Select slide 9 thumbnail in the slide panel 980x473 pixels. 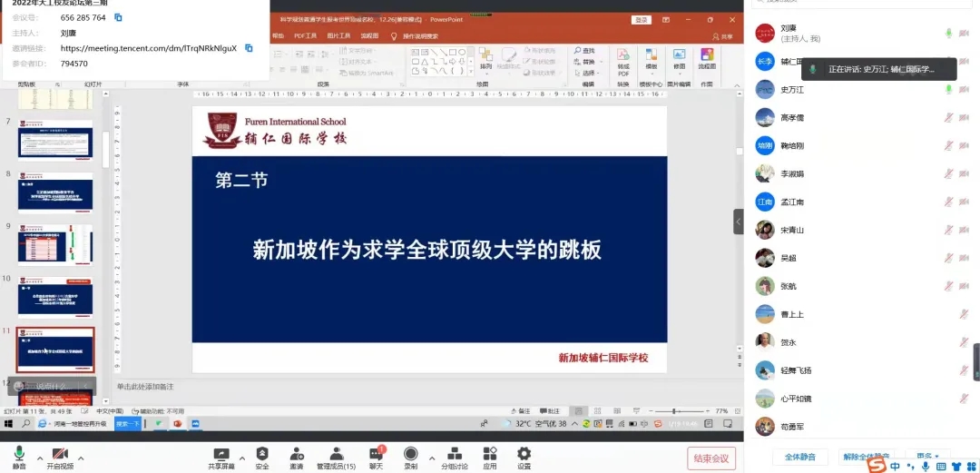point(55,244)
